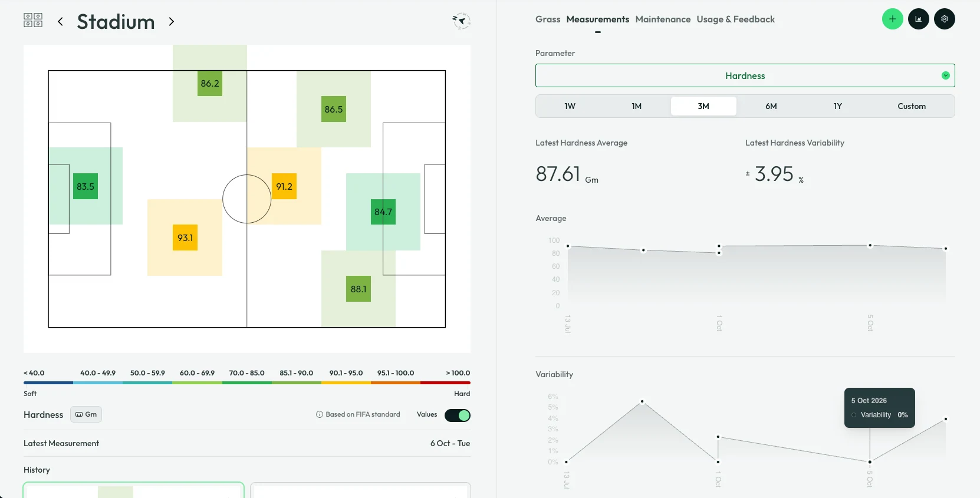Viewport: 980px width, 498px height.
Task: Click the info icon beside FIFA standard
Action: pyautogui.click(x=320, y=414)
